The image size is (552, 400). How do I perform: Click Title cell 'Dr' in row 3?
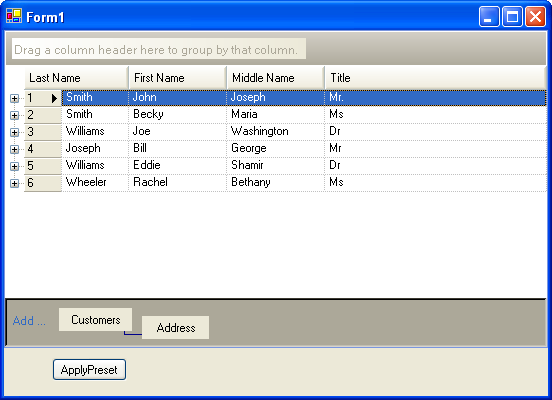click(435, 131)
